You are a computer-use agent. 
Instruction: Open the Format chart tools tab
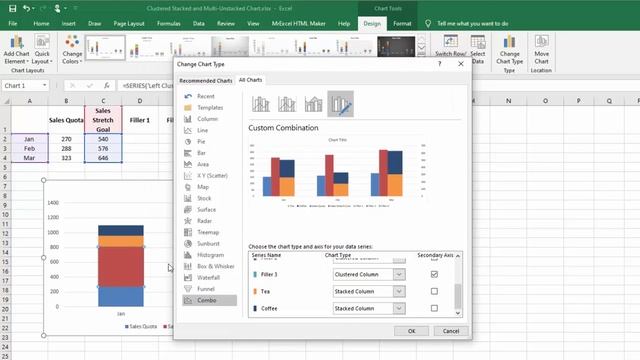[x=402, y=24]
